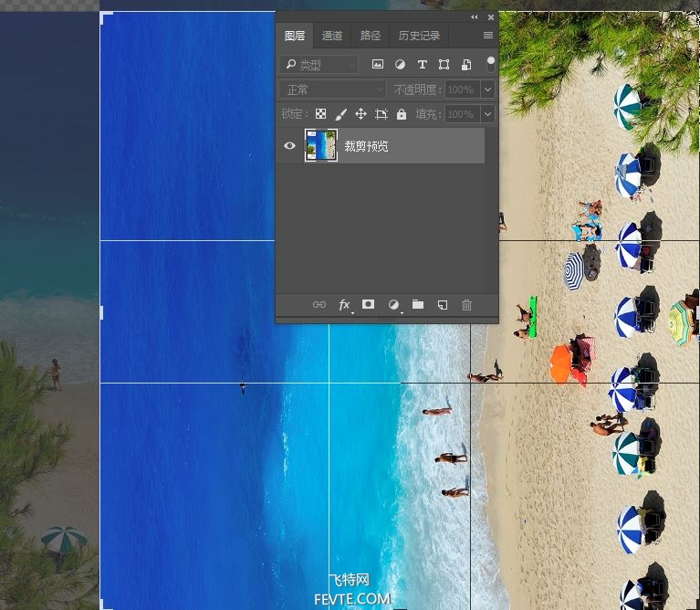The width and height of the screenshot is (700, 610).
Task: Open the fx layer style menu
Action: click(344, 305)
